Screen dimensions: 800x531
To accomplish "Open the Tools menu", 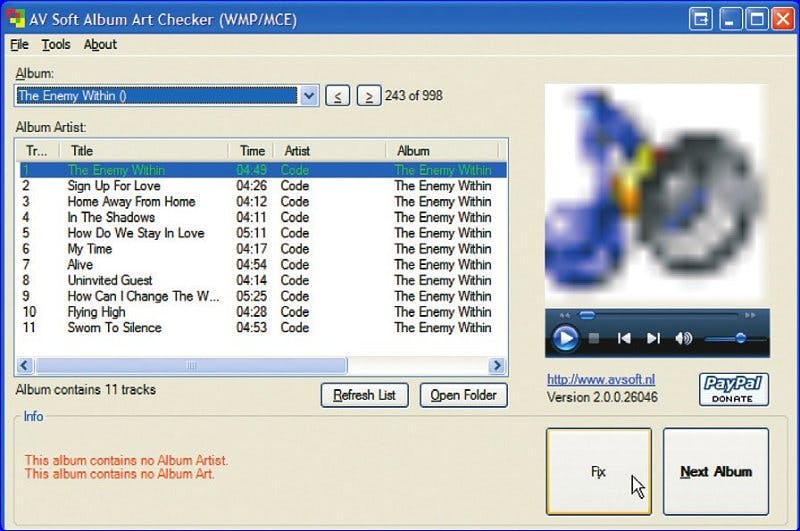I will click(x=56, y=45).
